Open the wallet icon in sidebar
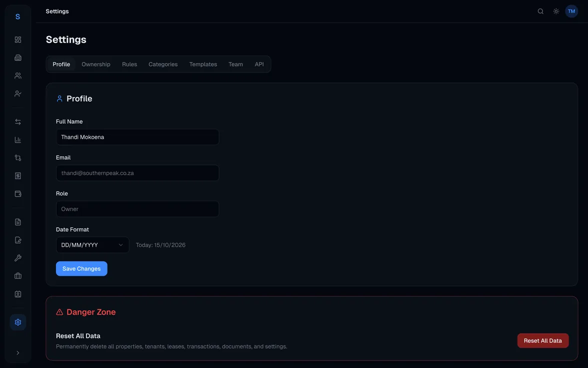Viewport: 588px width, 368px height. pos(17,194)
